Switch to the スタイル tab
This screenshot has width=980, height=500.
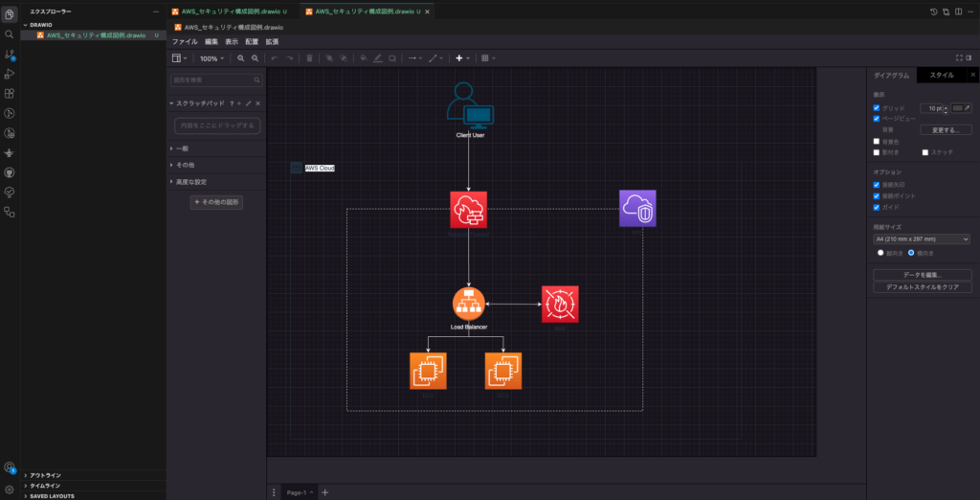942,75
